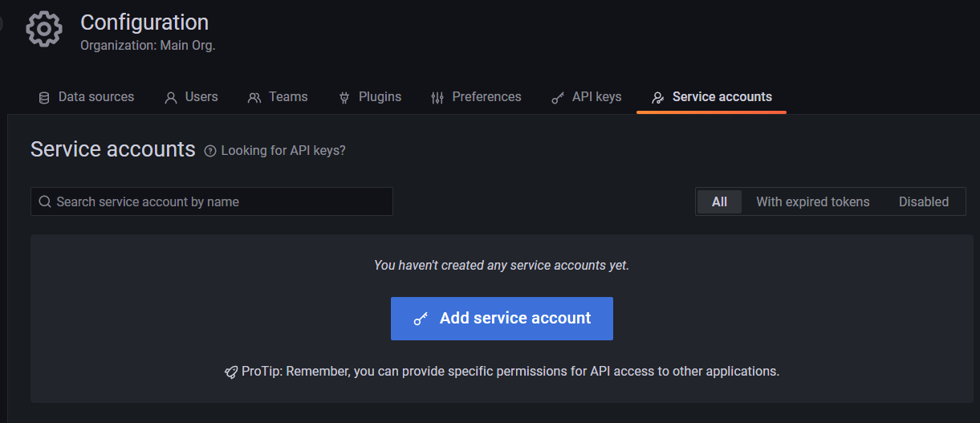This screenshot has height=423, width=980.
Task: Show only Disabled service accounts
Action: 923,201
